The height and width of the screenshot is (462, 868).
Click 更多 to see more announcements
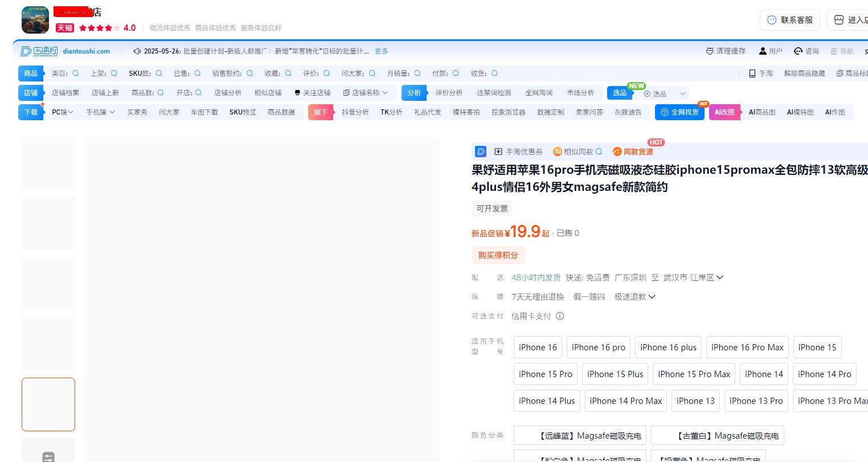381,51
